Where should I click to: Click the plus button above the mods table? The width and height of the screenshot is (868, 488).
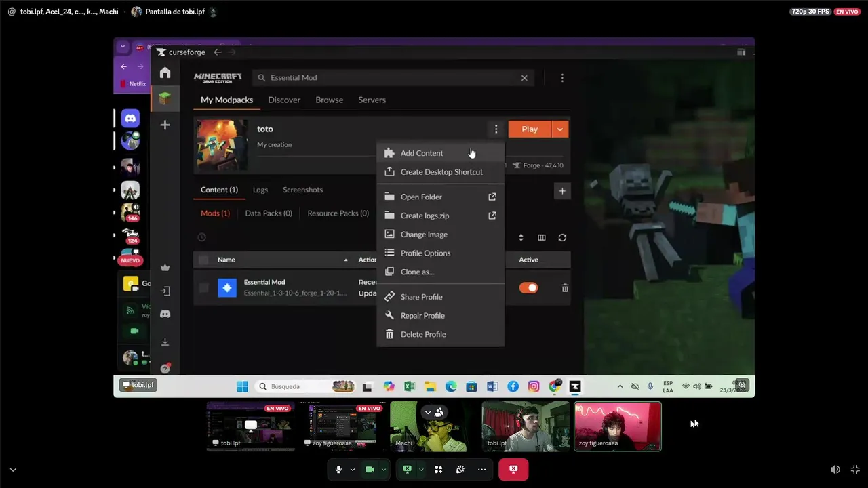[562, 191]
